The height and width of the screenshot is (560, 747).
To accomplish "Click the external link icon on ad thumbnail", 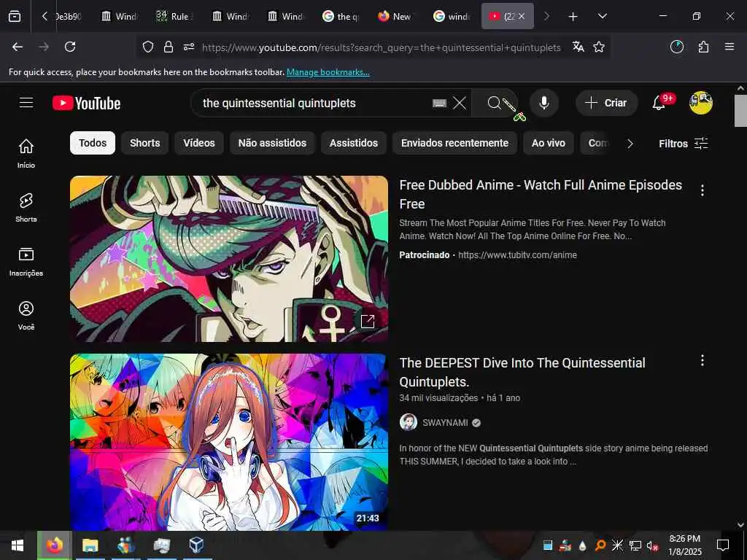I will click(368, 322).
